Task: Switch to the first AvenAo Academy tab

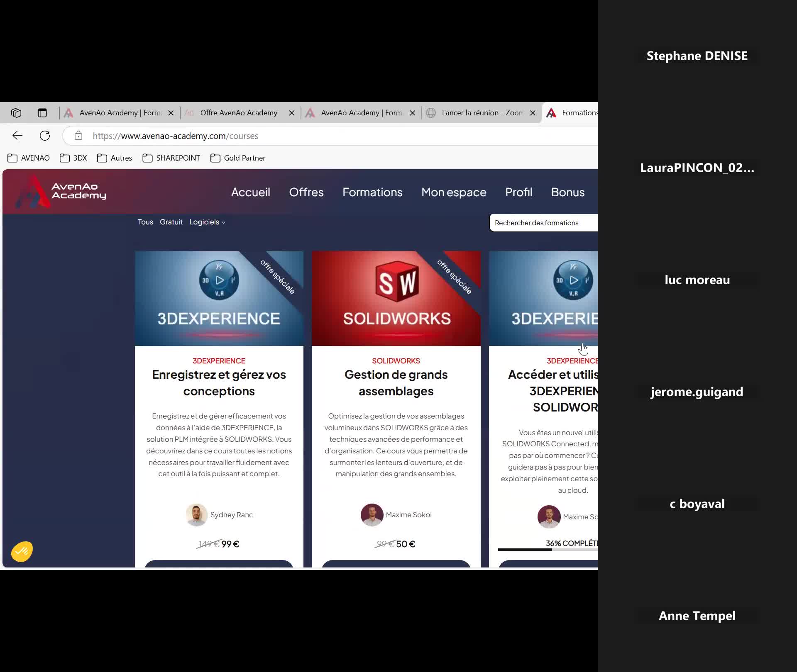Action: tap(120, 113)
